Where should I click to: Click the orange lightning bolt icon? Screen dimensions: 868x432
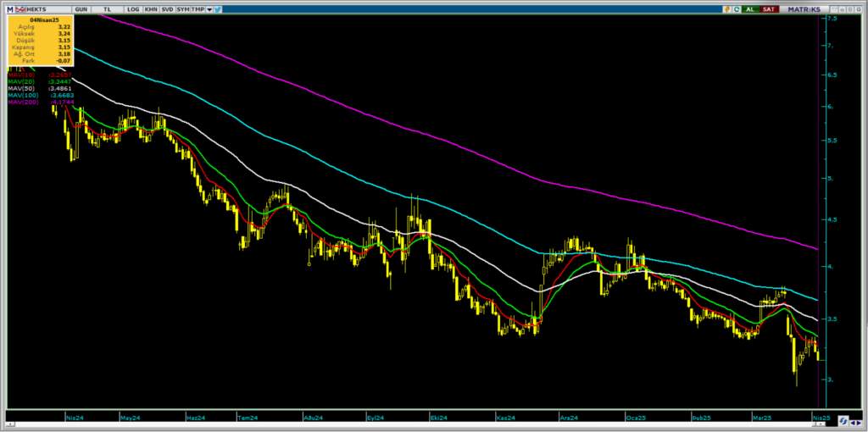pos(728,9)
